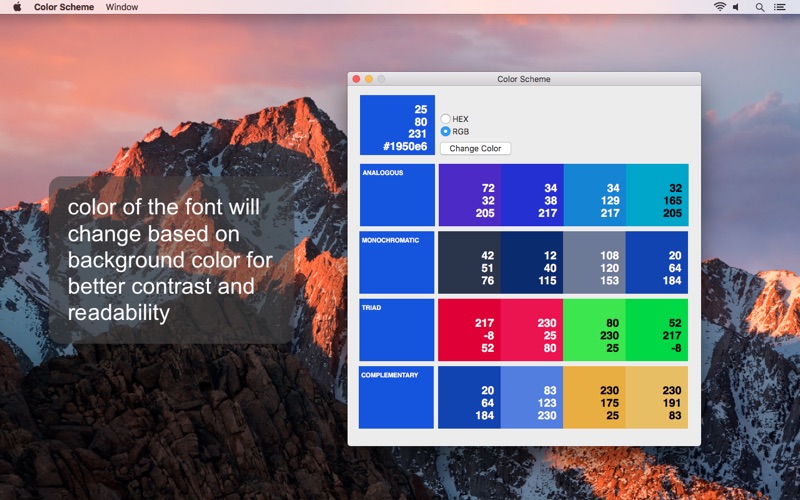Pick complementary orange swatch 230 175 25
Viewport: 800px width, 500px height.
(x=594, y=397)
